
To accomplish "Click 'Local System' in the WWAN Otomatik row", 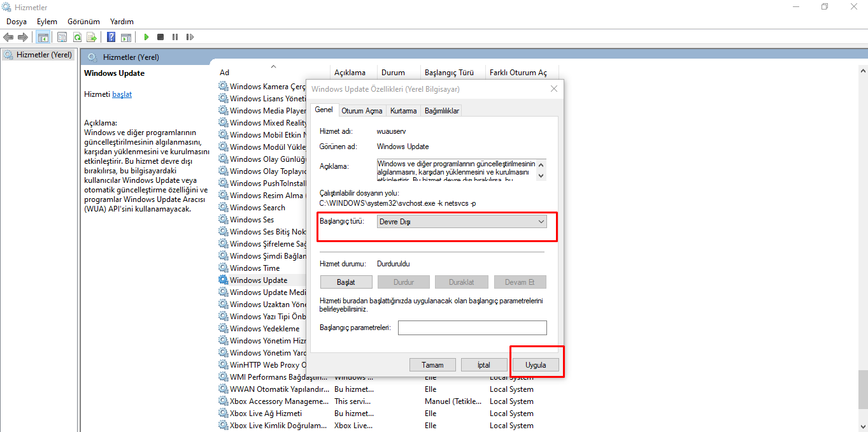I will pyautogui.click(x=511, y=389).
